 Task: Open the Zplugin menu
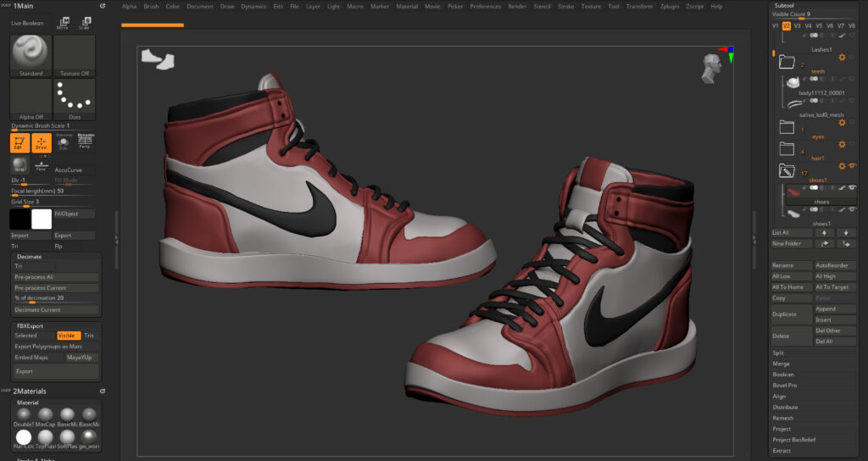click(x=670, y=7)
